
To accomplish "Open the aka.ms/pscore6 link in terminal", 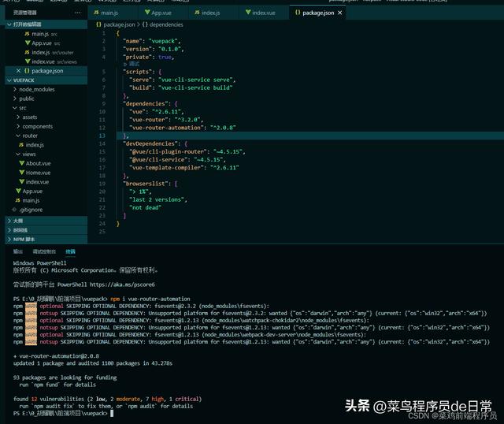I will click(x=122, y=285).
